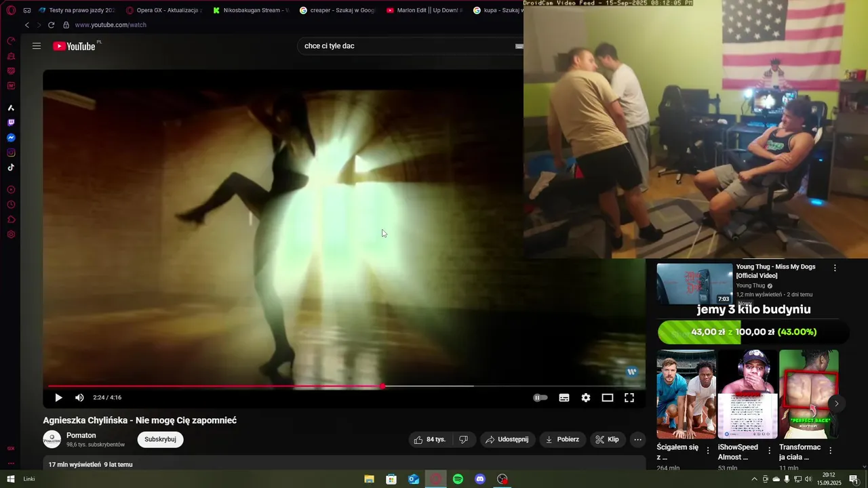Open options for 'Transformacja ciała' short

(x=830, y=450)
